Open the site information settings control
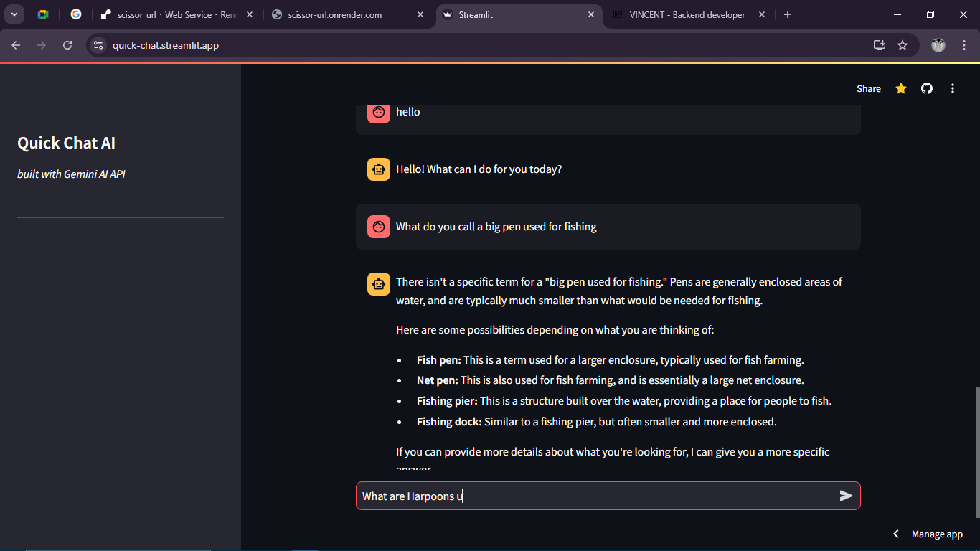 point(97,44)
